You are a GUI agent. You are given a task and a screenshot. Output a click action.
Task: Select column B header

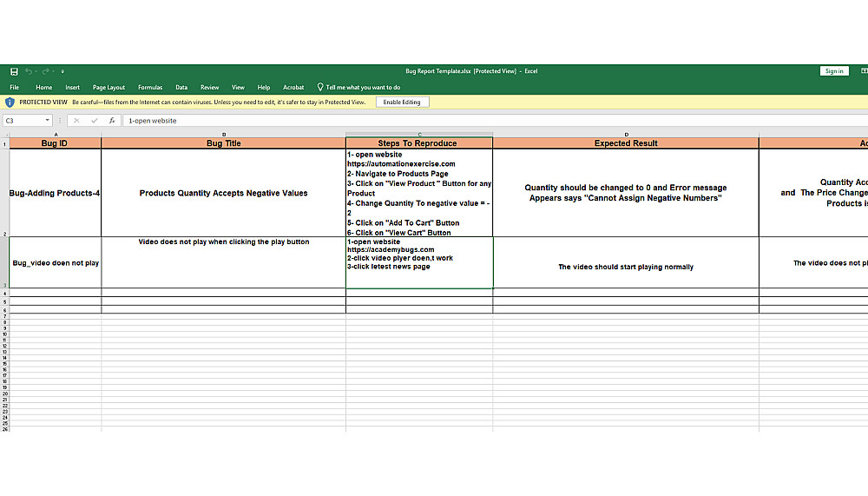tap(224, 134)
